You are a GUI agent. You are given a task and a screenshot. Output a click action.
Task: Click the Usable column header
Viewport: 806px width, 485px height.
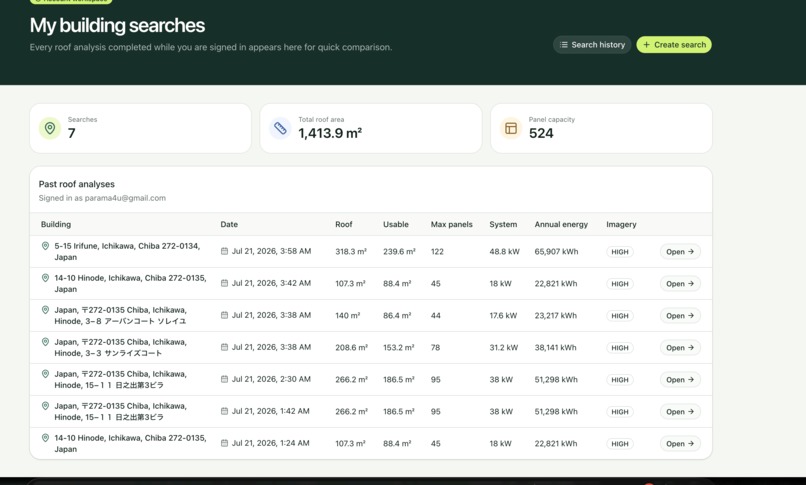(x=396, y=225)
